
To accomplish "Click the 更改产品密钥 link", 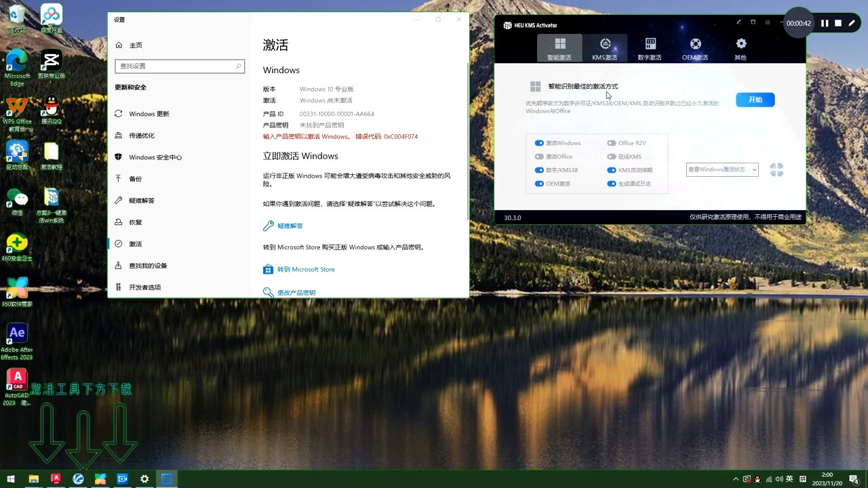I will [x=290, y=292].
